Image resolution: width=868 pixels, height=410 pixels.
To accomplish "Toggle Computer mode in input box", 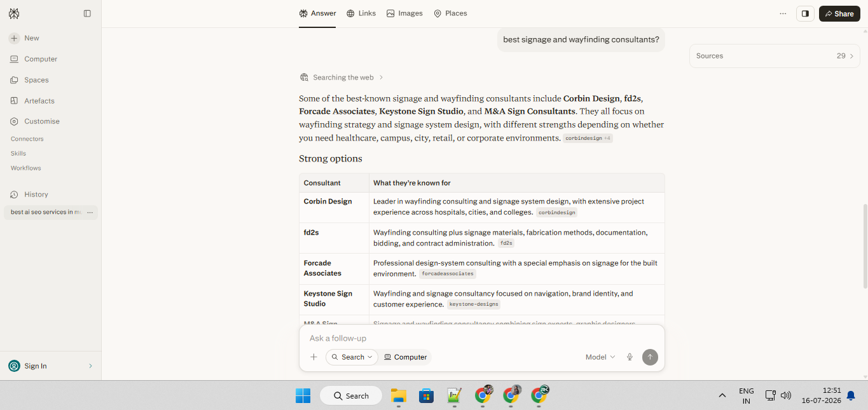I will [406, 357].
